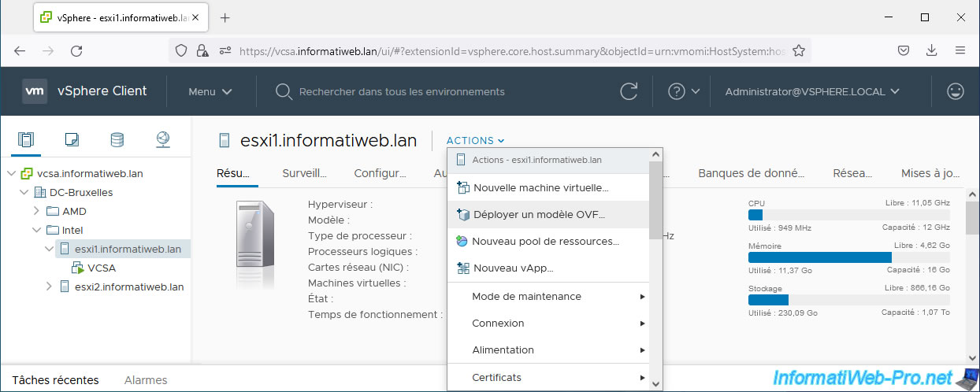Click the host icon next to esxi1 title
This screenshot has height=392, width=980.
tap(225, 141)
